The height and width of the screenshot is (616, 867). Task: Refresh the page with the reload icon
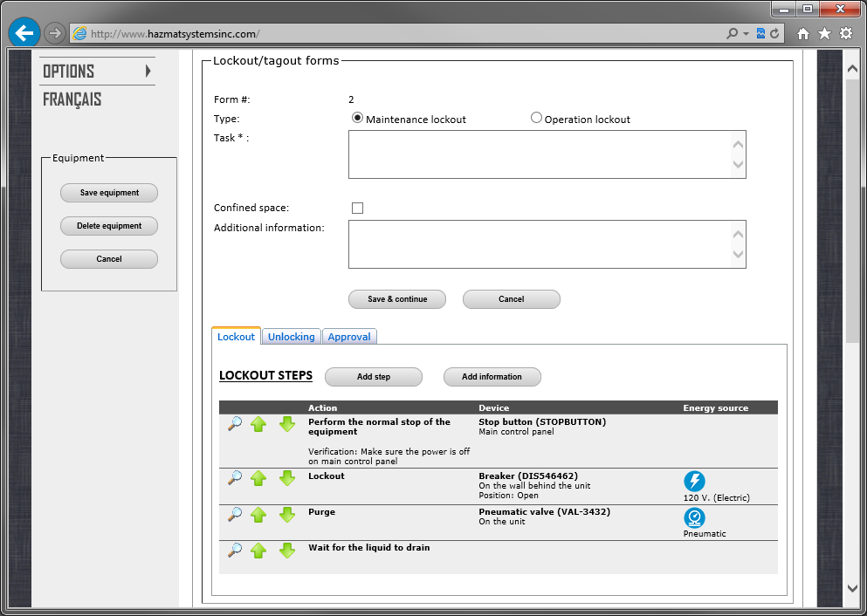point(774,34)
